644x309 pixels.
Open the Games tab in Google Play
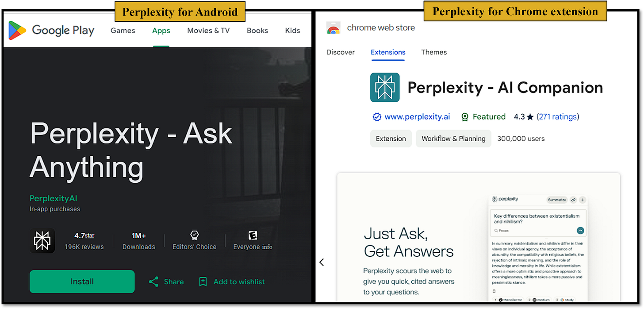coord(123,31)
